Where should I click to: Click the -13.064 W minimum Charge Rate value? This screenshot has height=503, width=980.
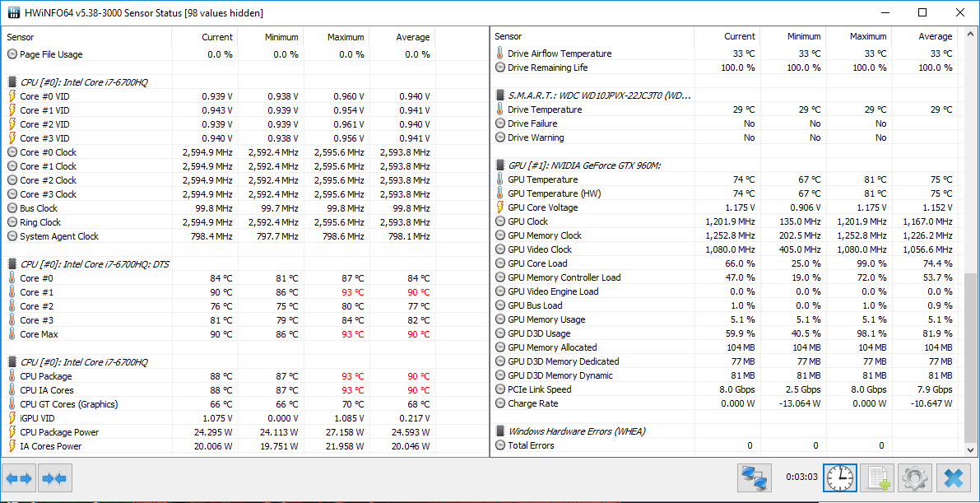798,403
